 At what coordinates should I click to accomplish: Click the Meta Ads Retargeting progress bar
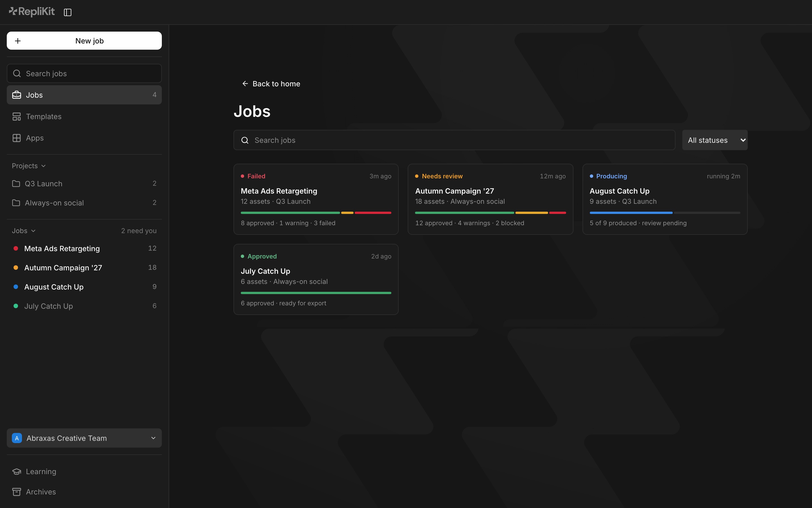(x=316, y=213)
